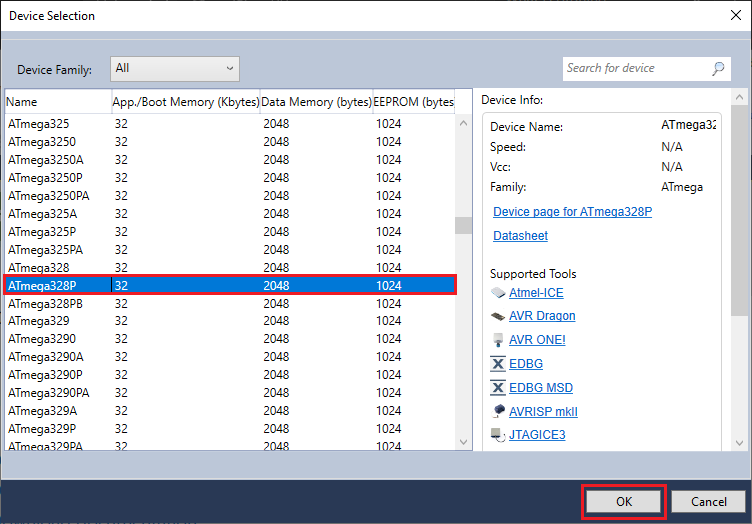Select the ATmega3290PA row
The width and height of the screenshot is (752, 524).
(230, 393)
